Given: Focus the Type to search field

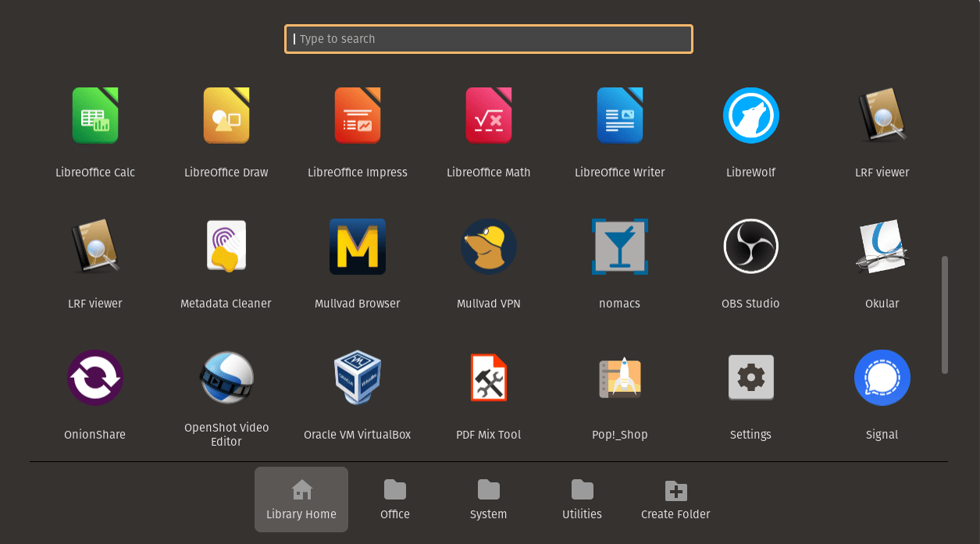Looking at the screenshot, I should 489,39.
